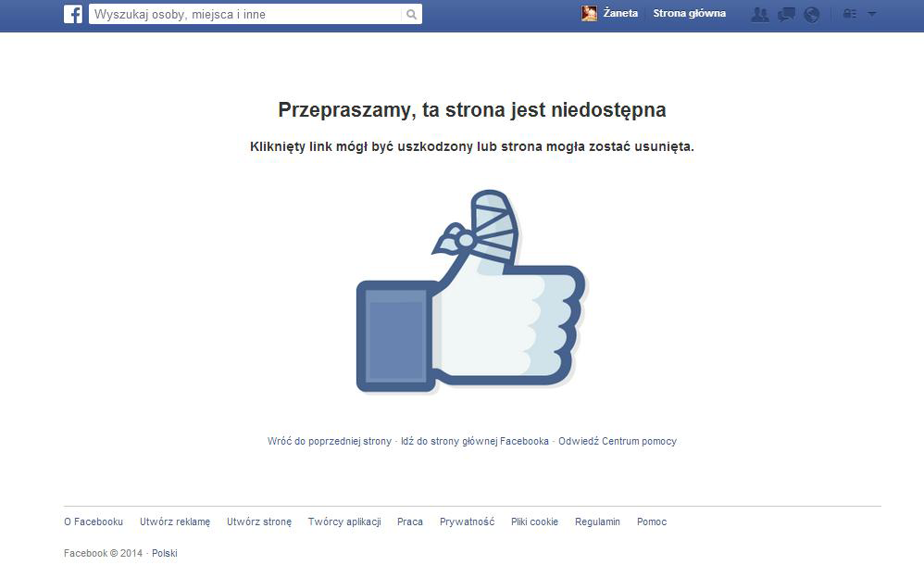Open the friend requests icon
The image size is (924, 578).
point(759,14)
